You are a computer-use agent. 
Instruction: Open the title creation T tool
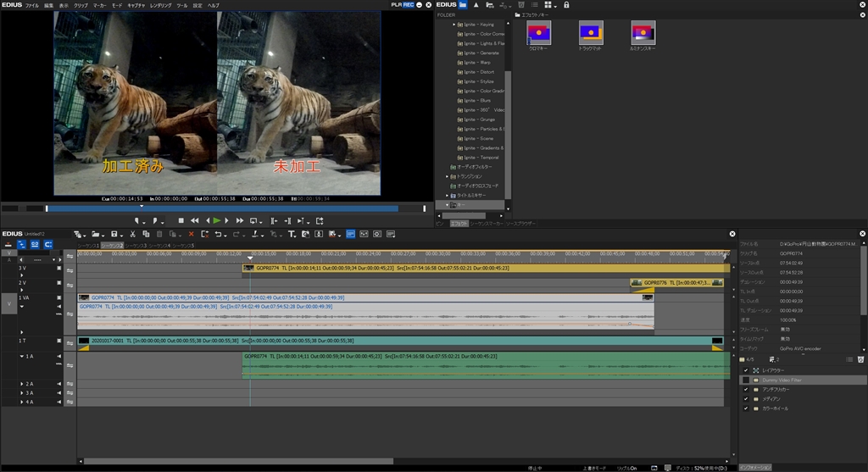coord(291,234)
